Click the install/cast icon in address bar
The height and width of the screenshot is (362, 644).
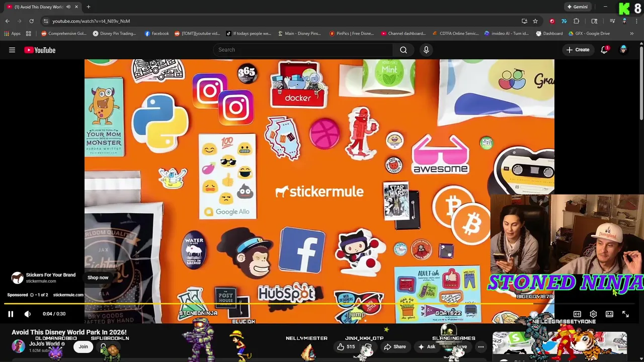tap(524, 21)
